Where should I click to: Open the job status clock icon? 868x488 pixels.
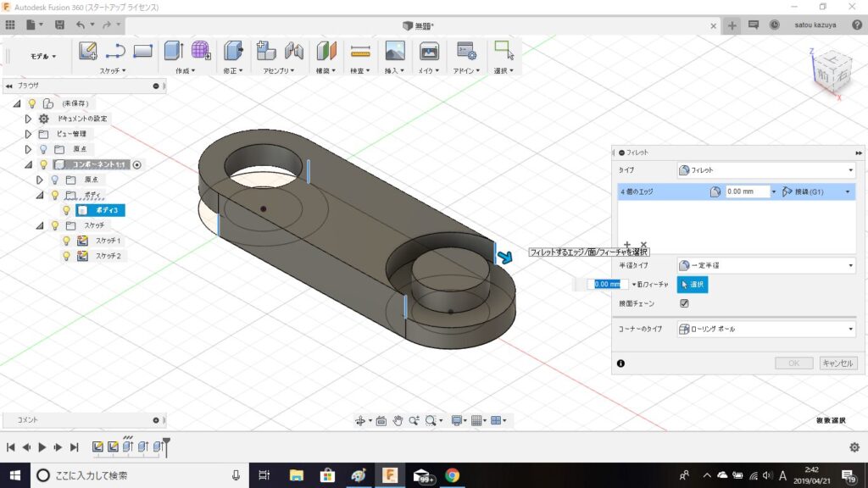775,25
